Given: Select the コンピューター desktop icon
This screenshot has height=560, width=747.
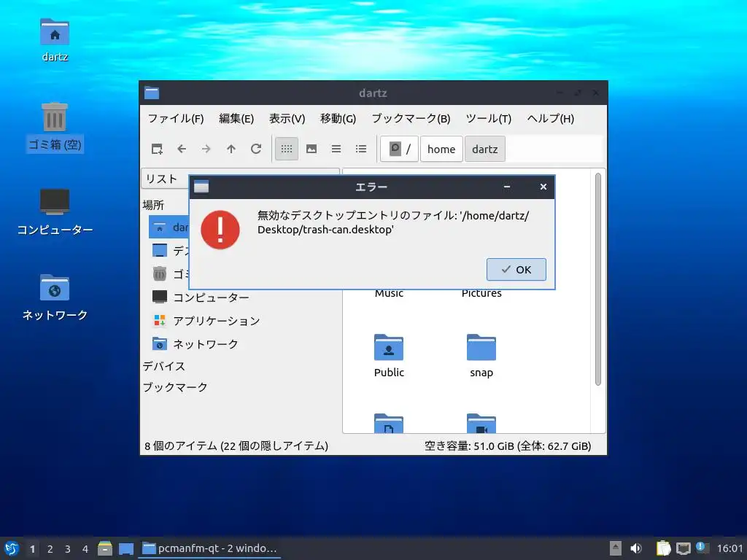Looking at the screenshot, I should pyautogui.click(x=55, y=211).
